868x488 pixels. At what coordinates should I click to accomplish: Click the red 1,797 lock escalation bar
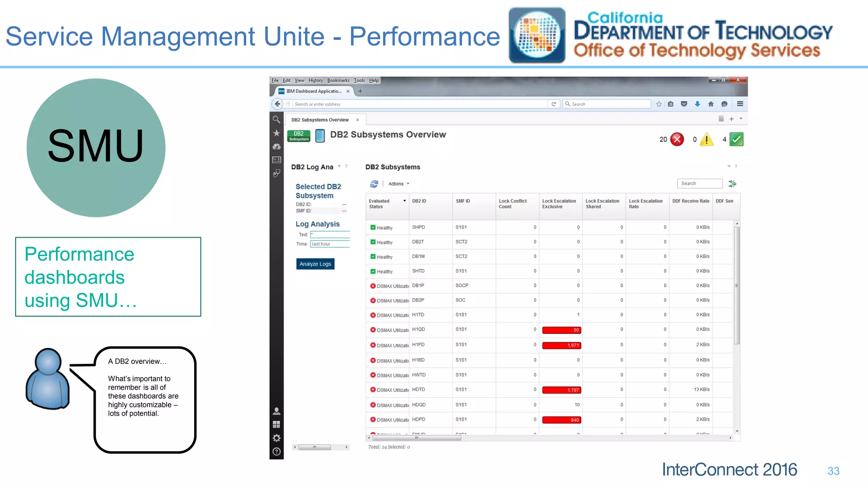click(x=562, y=390)
